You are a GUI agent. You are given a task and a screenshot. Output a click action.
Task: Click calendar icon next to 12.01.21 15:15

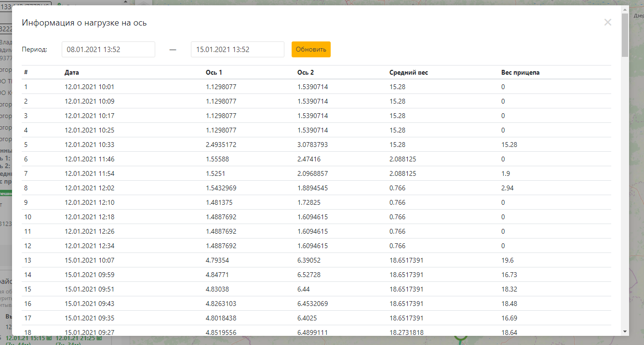pyautogui.click(x=49, y=338)
